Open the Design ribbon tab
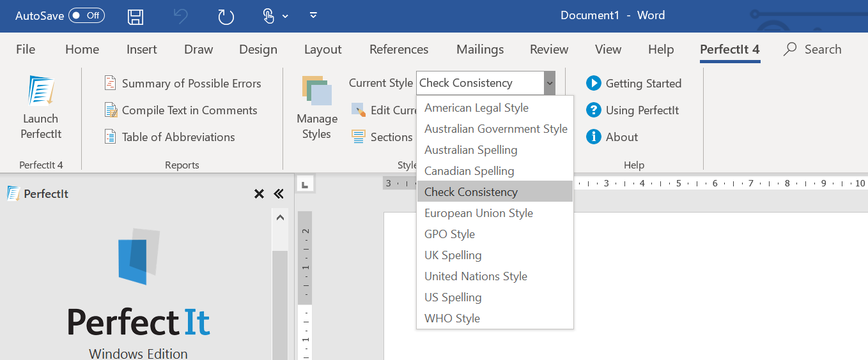 258,49
